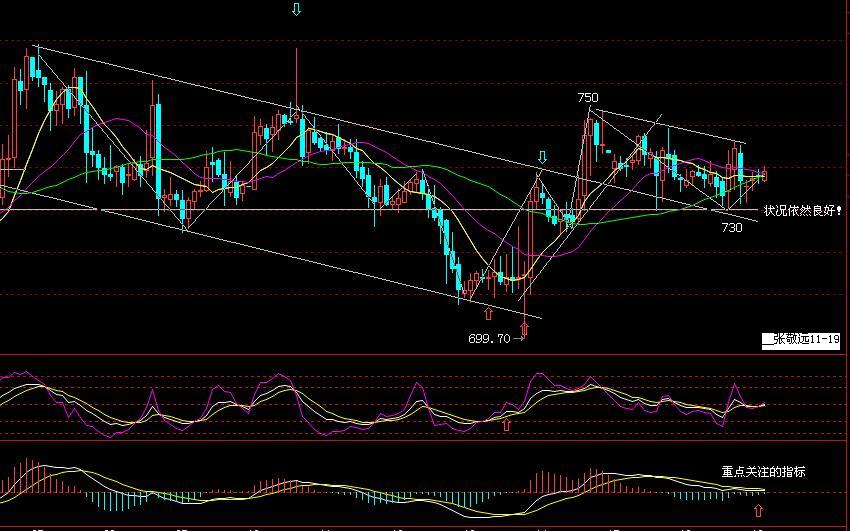The image size is (850, 531).
Task: Click the 状况依然良好! annotation text
Action: pyautogui.click(x=803, y=211)
